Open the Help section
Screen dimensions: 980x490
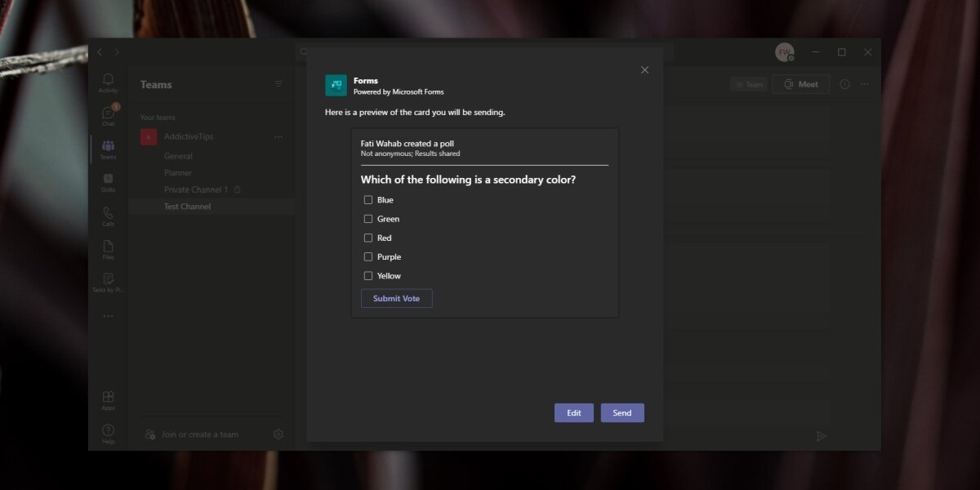tap(108, 430)
